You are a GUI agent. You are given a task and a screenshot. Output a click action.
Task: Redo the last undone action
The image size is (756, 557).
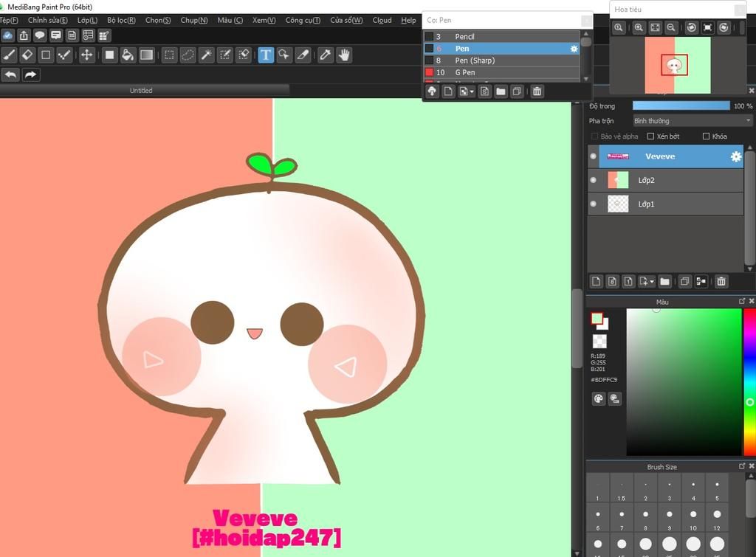click(30, 75)
